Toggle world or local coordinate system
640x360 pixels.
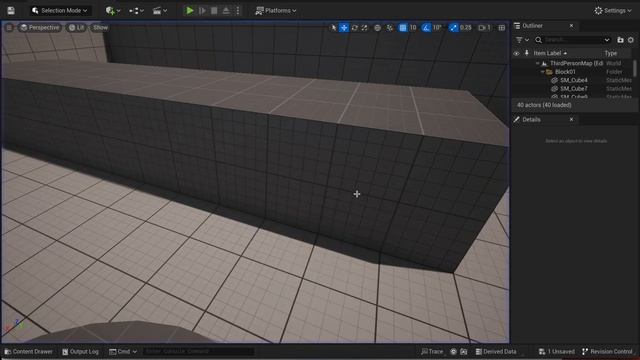(378, 28)
